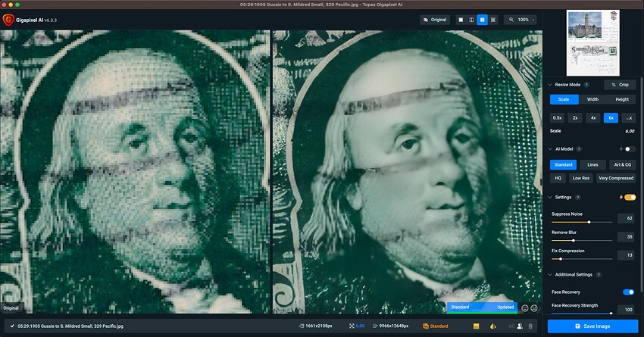Viewport: 644px width, 337px height.
Task: Click the Standard Updated preview status label
Action: pos(482,307)
